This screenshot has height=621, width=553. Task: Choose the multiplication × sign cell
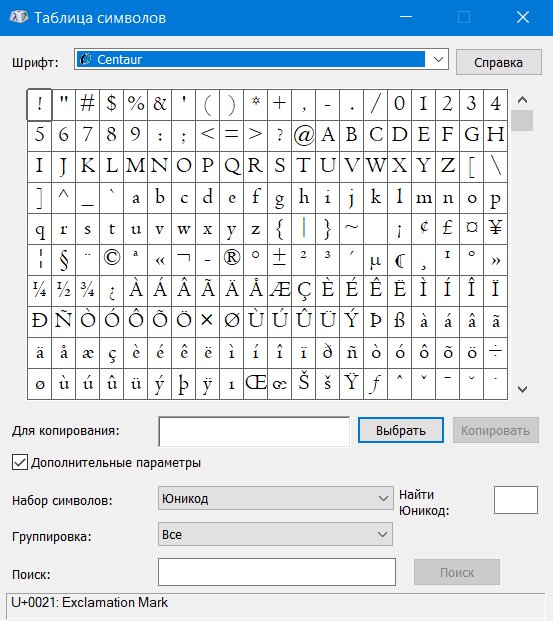[x=208, y=322]
